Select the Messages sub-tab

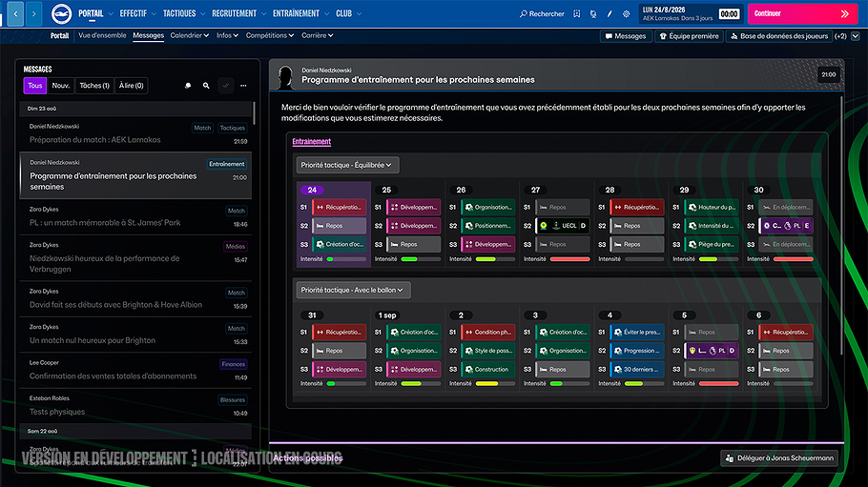tap(149, 35)
